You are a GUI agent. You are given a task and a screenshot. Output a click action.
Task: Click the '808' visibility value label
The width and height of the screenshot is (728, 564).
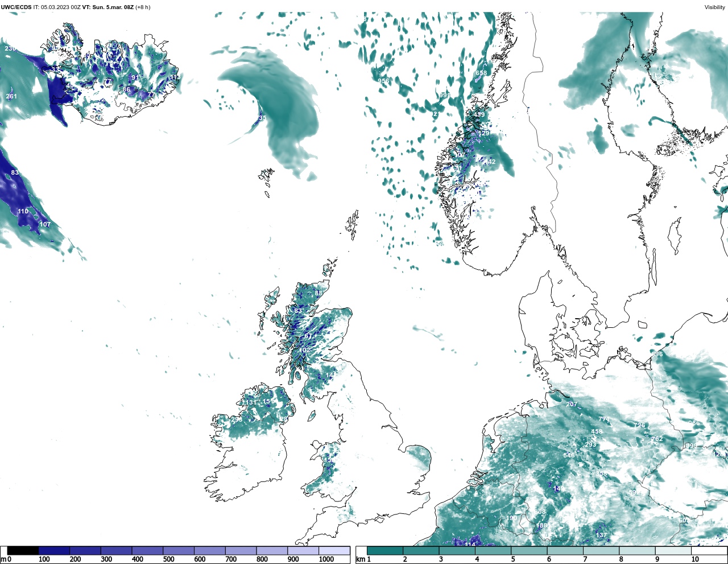tap(540, 512)
